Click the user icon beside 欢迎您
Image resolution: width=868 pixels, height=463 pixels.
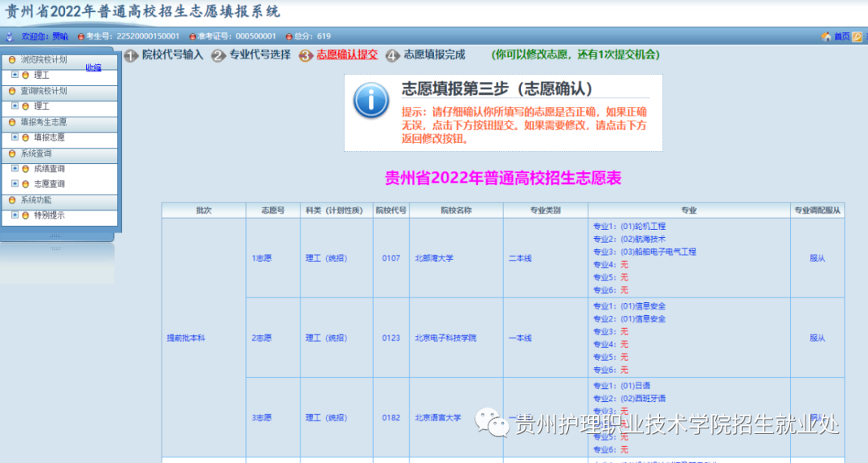coord(10,36)
